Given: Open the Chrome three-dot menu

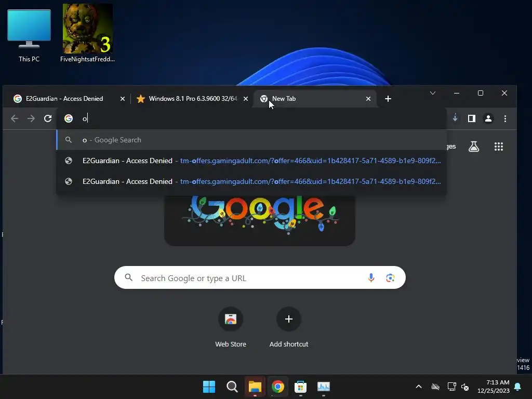Looking at the screenshot, I should click(505, 118).
